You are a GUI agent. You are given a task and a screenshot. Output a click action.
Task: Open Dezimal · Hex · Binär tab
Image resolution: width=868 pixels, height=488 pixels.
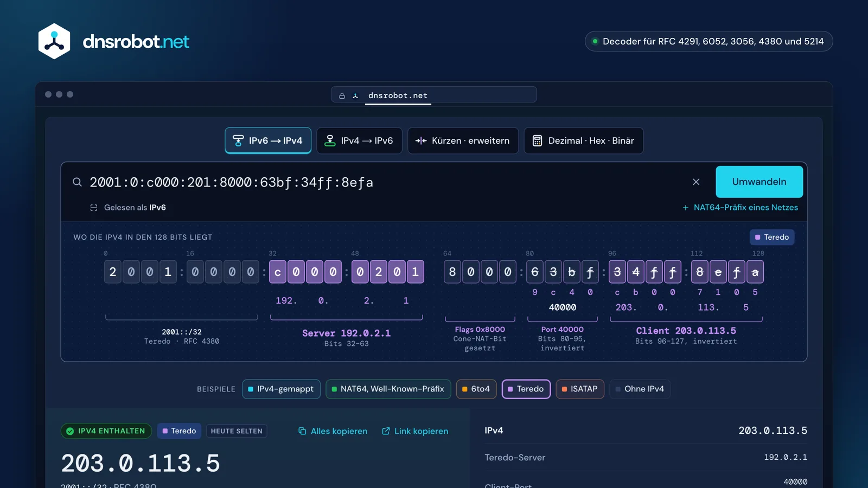tap(584, 140)
